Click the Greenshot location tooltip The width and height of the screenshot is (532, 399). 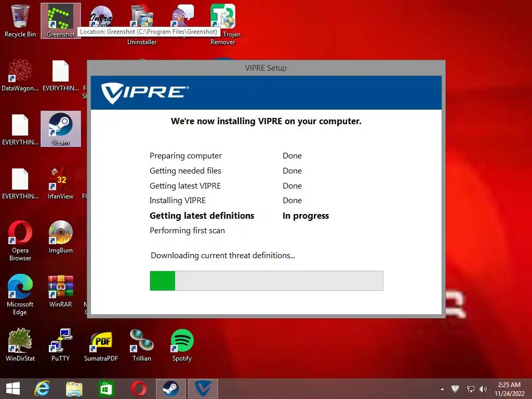(x=149, y=32)
